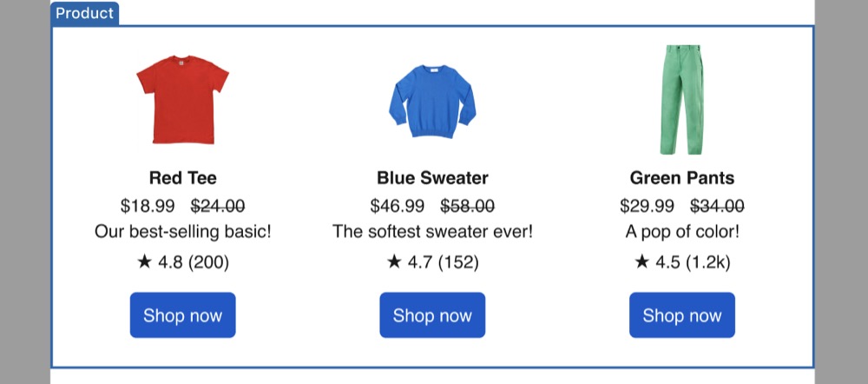
Task: Select the $18.99 sale price
Action: click(148, 206)
